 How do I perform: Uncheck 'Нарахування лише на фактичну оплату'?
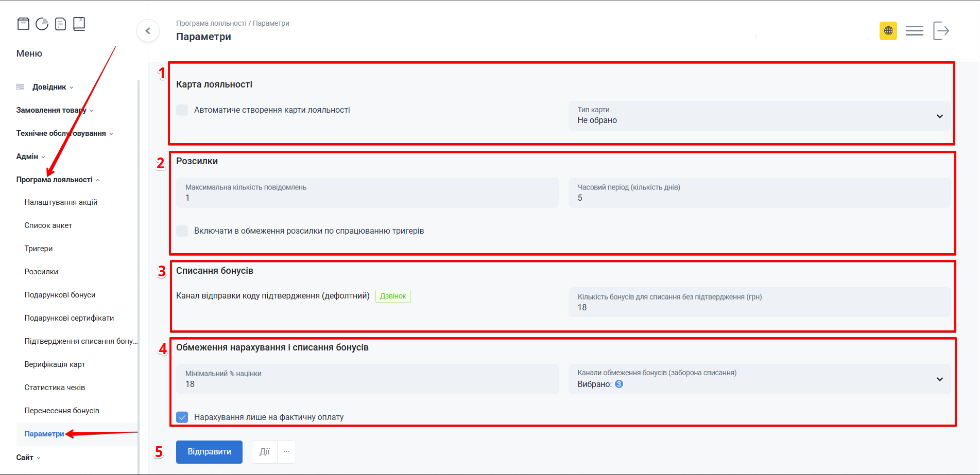(182, 417)
